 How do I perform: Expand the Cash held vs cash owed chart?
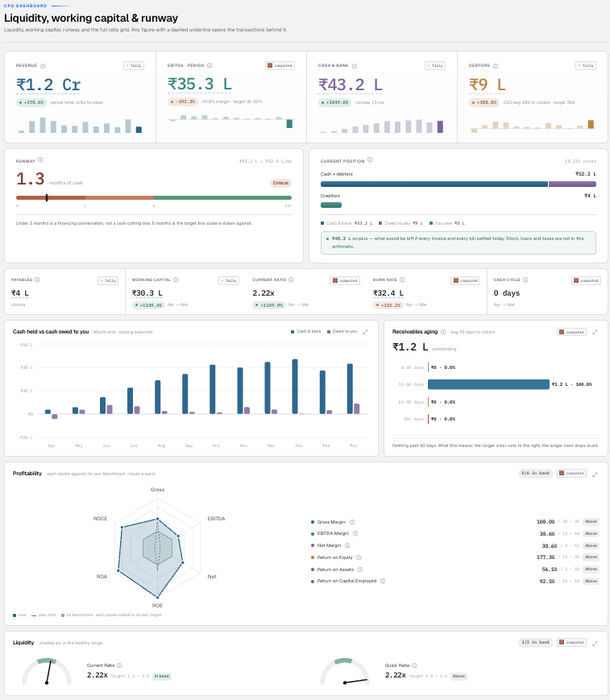[365, 332]
